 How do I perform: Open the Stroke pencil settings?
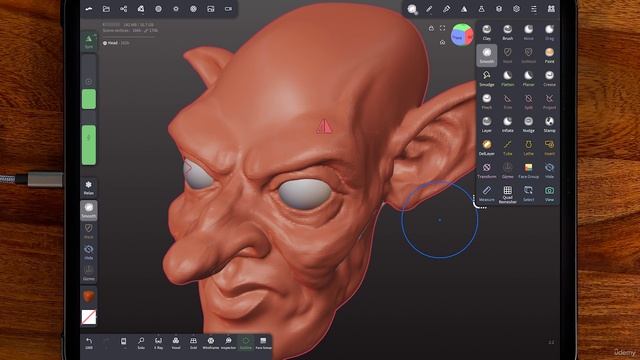(x=429, y=9)
